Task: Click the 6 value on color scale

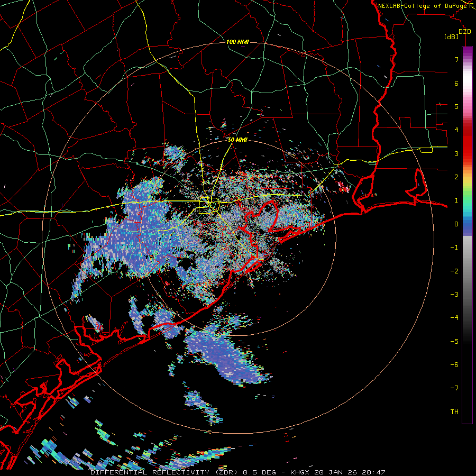Action: 456,83
